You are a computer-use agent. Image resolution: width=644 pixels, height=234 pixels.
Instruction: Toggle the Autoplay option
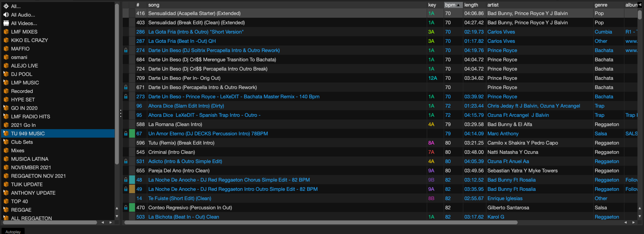pyautogui.click(x=13, y=231)
